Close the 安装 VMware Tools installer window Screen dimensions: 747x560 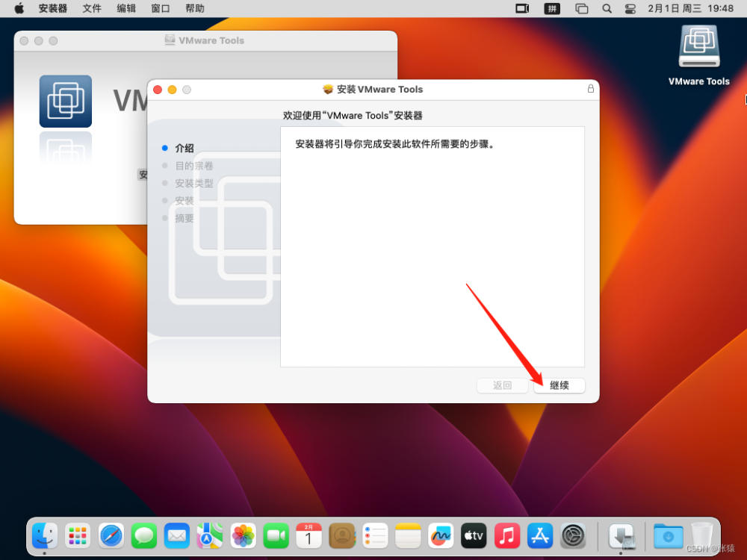click(158, 90)
